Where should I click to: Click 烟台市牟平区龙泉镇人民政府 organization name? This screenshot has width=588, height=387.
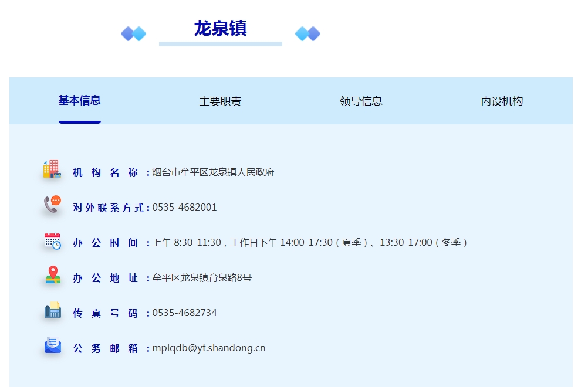214,172
